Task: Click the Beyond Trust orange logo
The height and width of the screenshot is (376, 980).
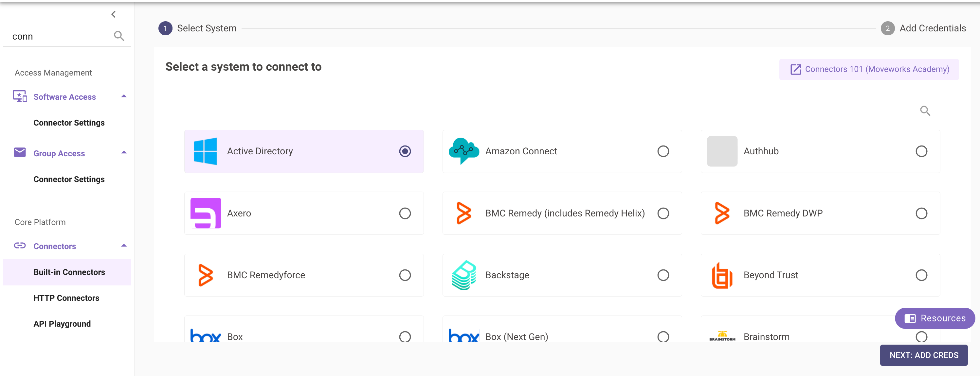Action: [x=722, y=275]
